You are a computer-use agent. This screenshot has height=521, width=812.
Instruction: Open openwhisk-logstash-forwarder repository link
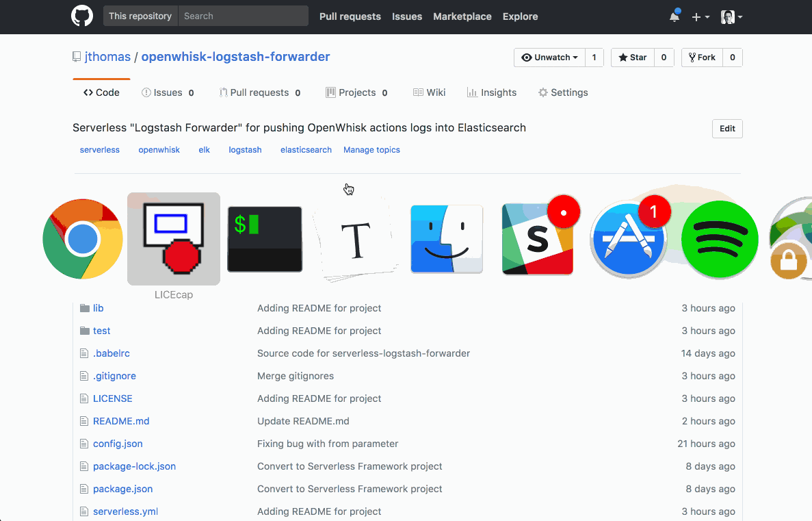coord(235,57)
